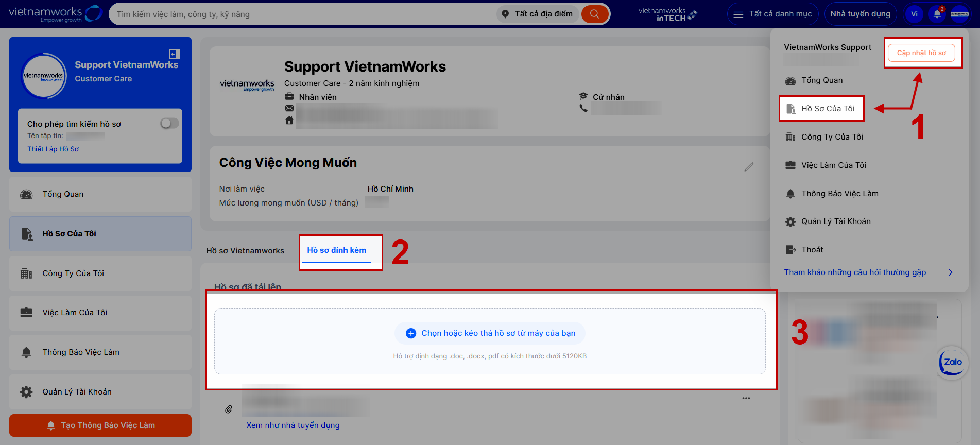Image resolution: width=980 pixels, height=445 pixels.
Task: Open the notification bell in header
Action: [937, 14]
